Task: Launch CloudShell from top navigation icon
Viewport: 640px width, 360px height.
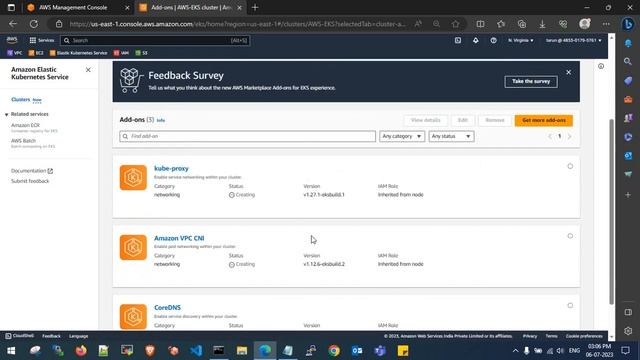Action: [458, 40]
